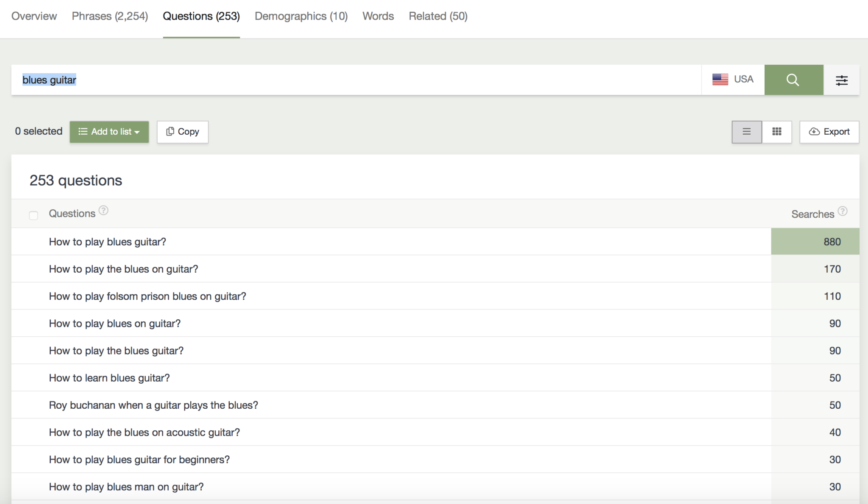This screenshot has height=504, width=868.
Task: Click the USA flag icon
Action: [x=720, y=79]
